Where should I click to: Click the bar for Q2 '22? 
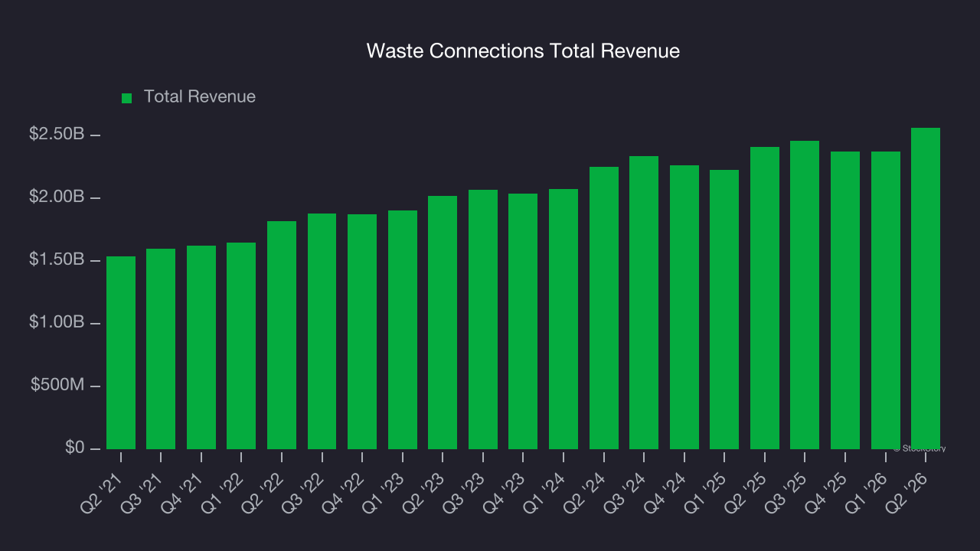pyautogui.click(x=282, y=335)
